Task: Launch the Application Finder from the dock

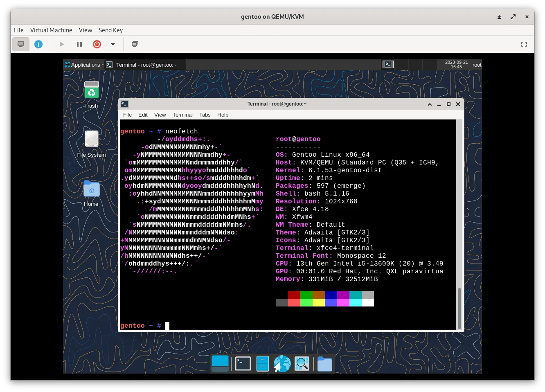Action: [302, 363]
